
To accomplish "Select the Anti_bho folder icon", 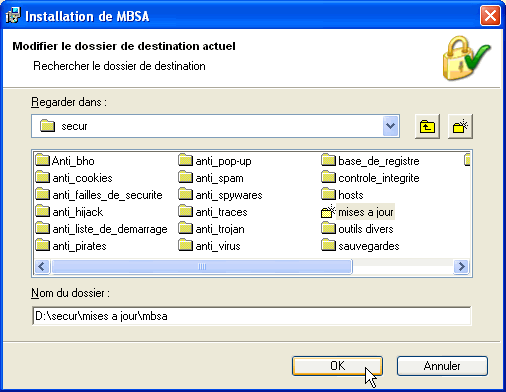I will [x=43, y=160].
